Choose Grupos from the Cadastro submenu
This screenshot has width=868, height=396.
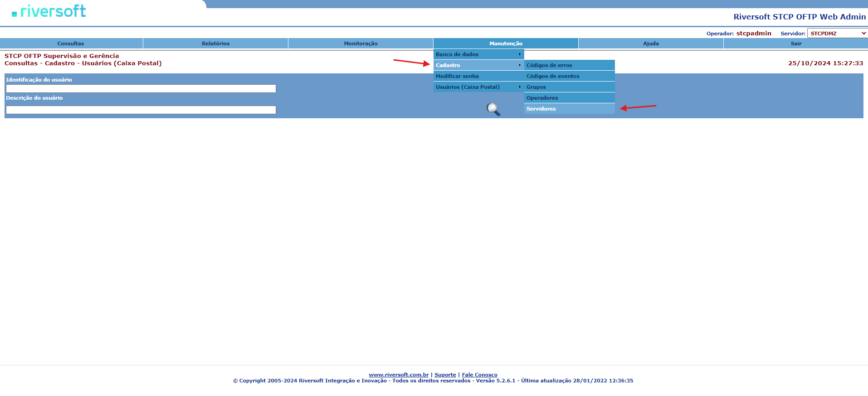570,87
